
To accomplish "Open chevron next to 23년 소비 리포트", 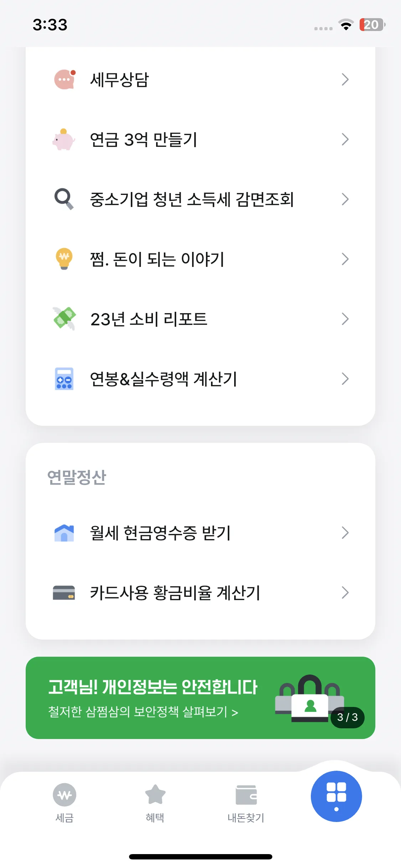I will pyautogui.click(x=345, y=319).
